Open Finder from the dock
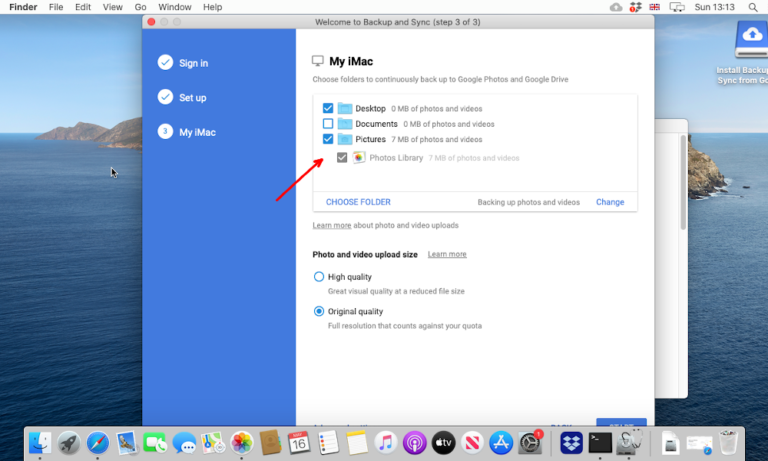This screenshot has width=768, height=461. [x=40, y=443]
